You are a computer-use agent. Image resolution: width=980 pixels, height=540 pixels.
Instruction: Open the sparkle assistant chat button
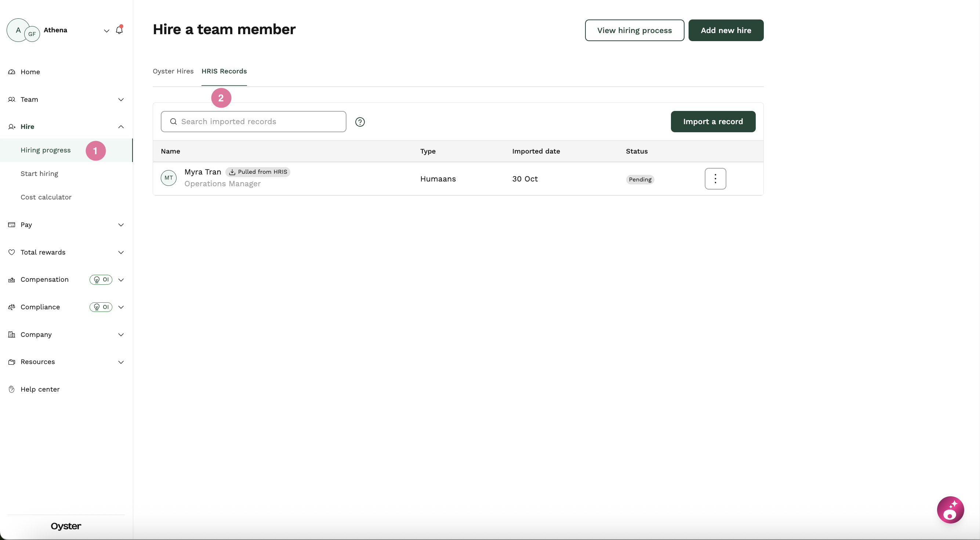tap(950, 510)
